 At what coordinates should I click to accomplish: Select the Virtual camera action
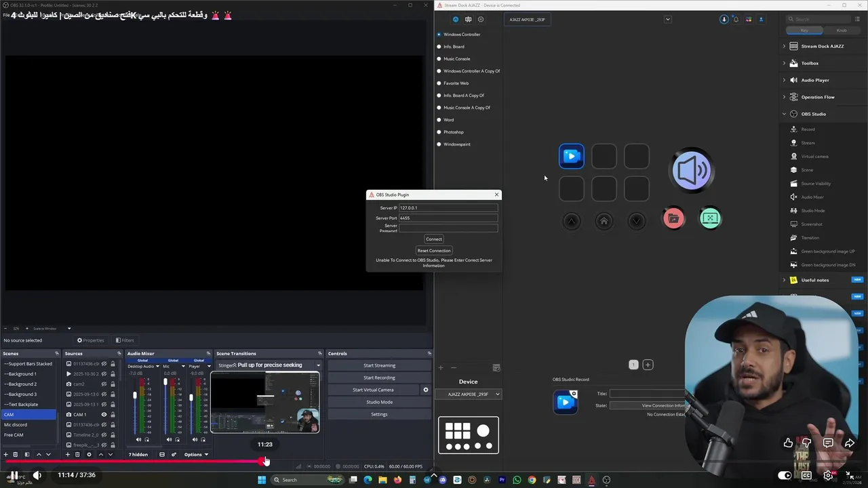click(x=815, y=157)
